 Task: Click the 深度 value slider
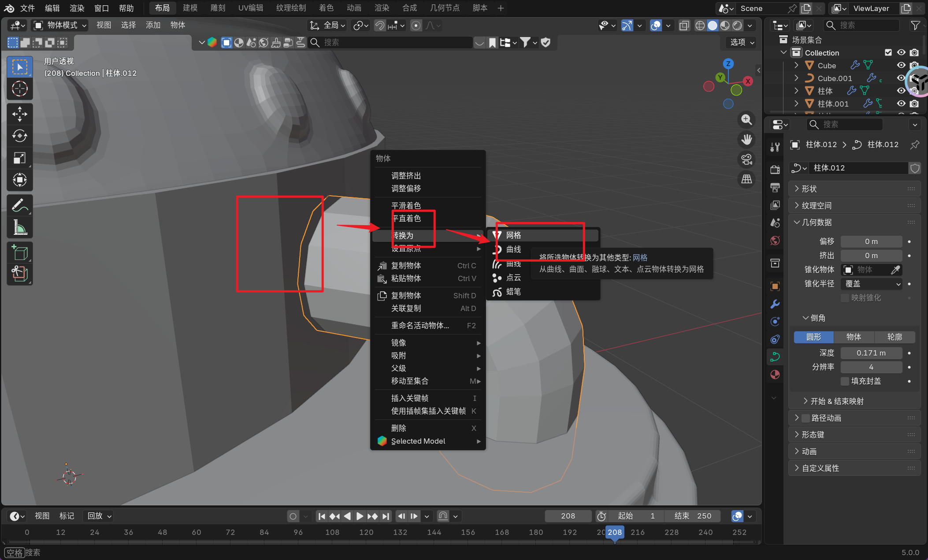coord(871,353)
